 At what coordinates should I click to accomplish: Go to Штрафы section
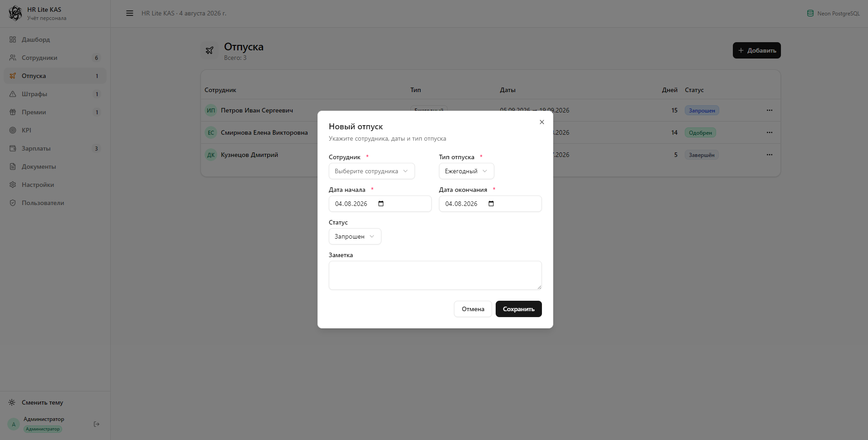click(x=55, y=94)
